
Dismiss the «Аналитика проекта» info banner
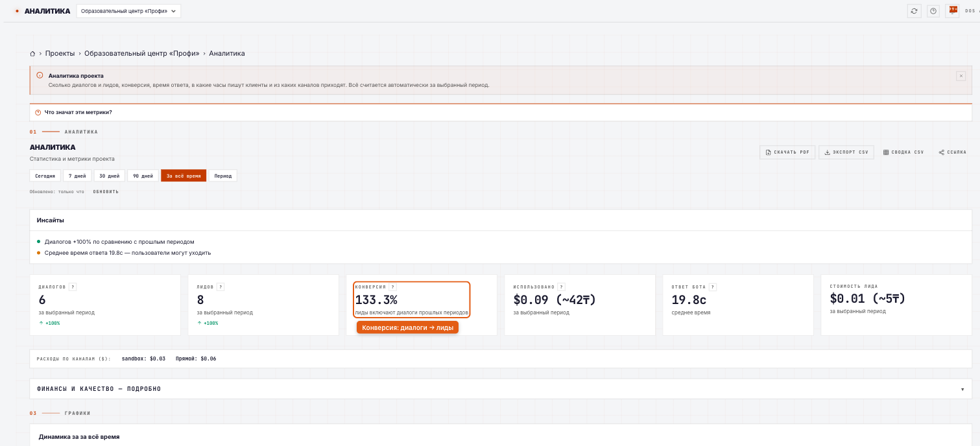coord(961,76)
